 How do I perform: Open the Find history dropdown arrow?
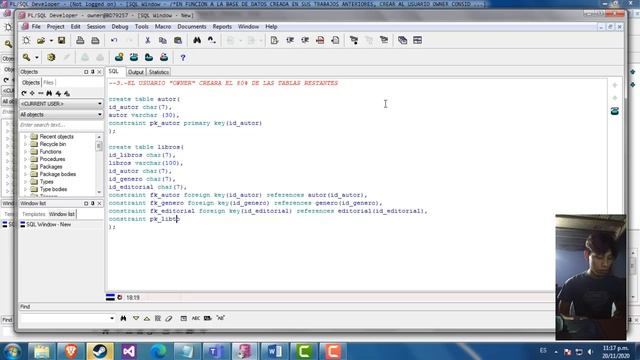click(x=112, y=318)
